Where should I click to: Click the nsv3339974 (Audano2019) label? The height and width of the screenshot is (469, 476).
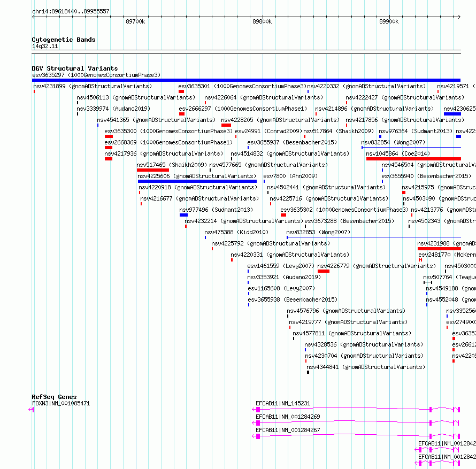click(113, 109)
